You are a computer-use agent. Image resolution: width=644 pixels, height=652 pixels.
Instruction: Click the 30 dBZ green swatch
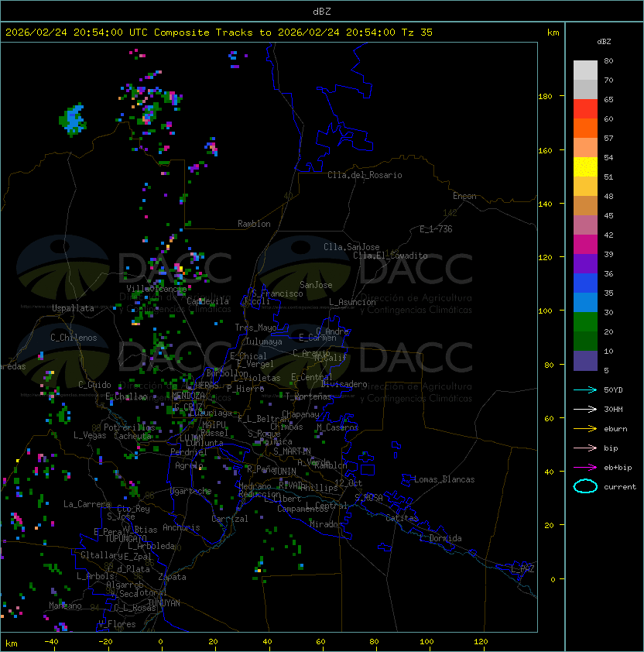[585, 322]
